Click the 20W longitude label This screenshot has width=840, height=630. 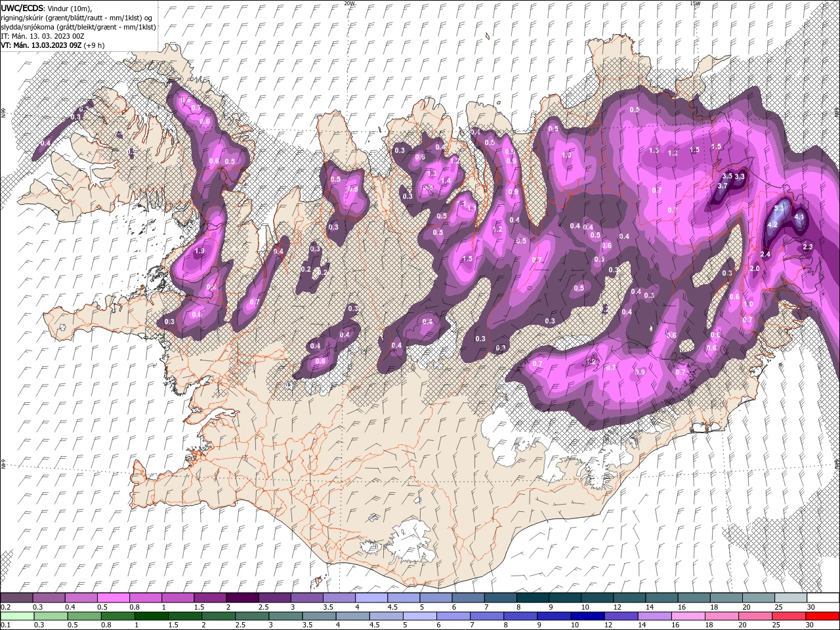click(349, 3)
